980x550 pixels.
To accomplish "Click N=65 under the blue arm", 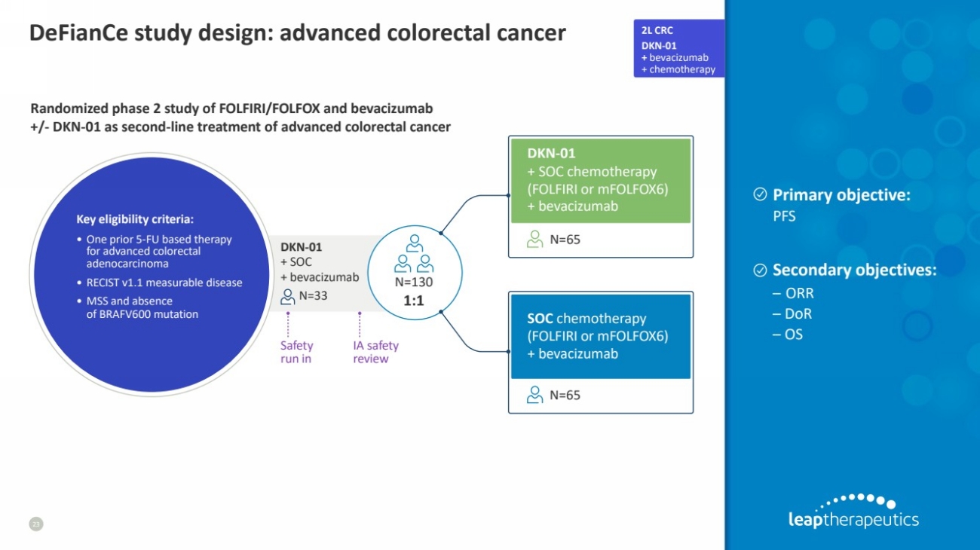I will (565, 395).
